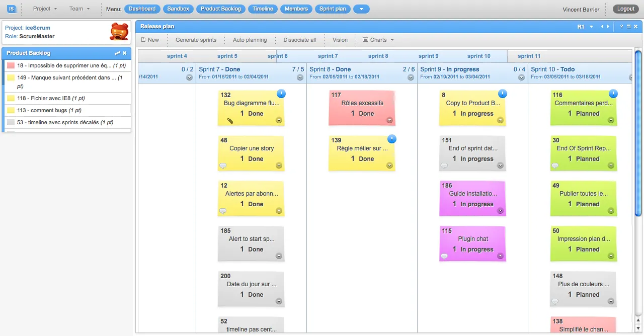The width and height of the screenshot is (644, 336).
Task: Go to the next release with right arrow
Action: coord(608,27)
